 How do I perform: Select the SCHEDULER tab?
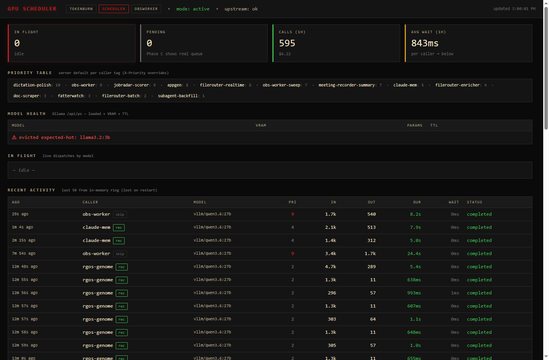pyautogui.click(x=113, y=9)
